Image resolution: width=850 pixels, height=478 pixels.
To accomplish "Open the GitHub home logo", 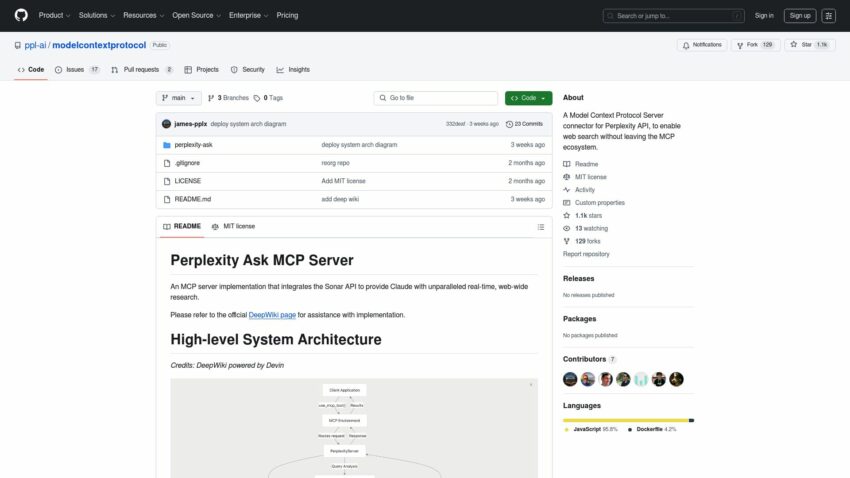I will 21,15.
